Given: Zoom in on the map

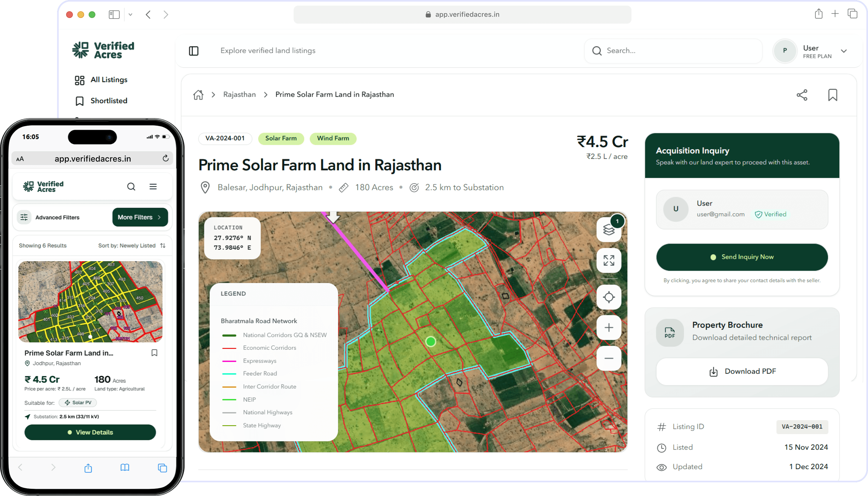Looking at the screenshot, I should pyautogui.click(x=609, y=328).
